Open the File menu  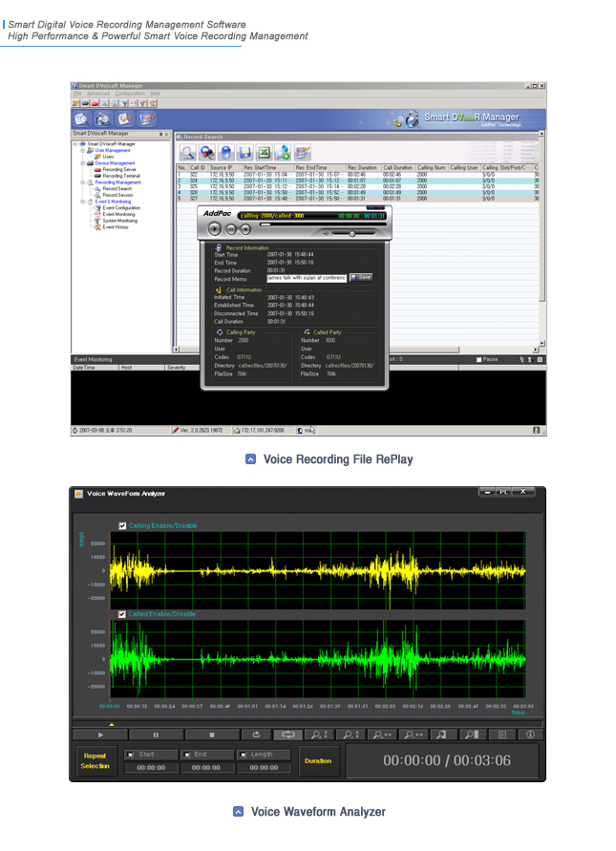tap(77, 94)
